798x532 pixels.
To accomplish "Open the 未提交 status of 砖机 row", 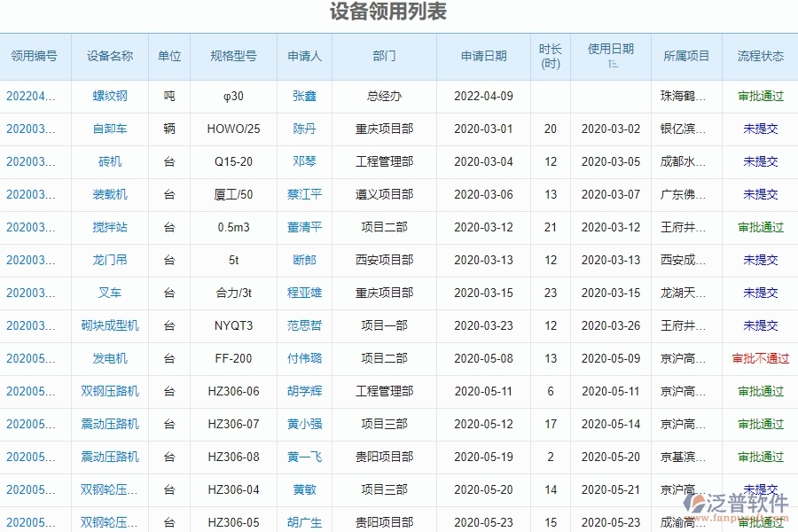I will click(760, 161).
